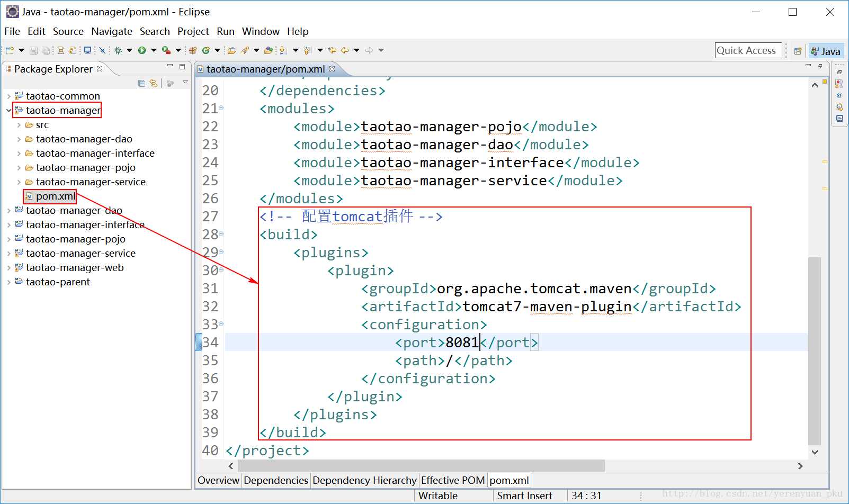Viewport: 849px width, 504px height.
Task: Open the Package Explorer view menu triangle
Action: pyautogui.click(x=185, y=82)
